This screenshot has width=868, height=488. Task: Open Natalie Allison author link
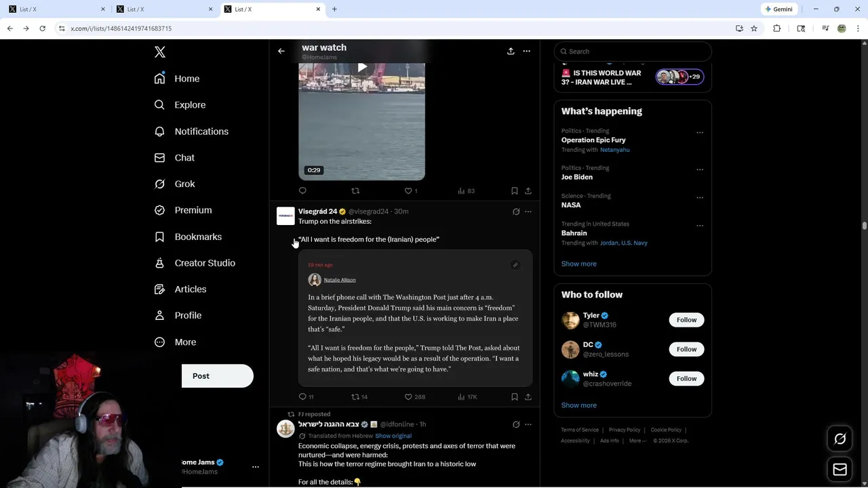340,280
